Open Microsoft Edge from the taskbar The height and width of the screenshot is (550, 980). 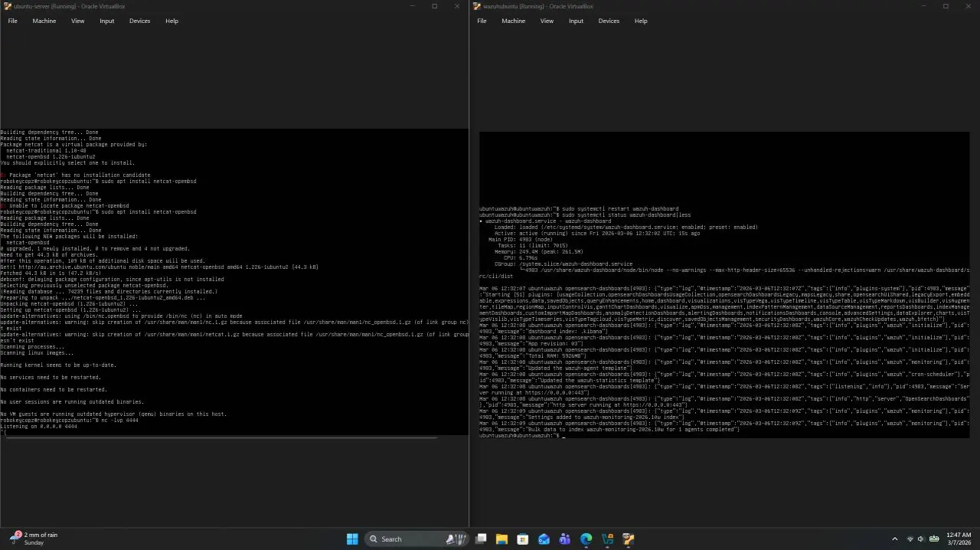586,539
